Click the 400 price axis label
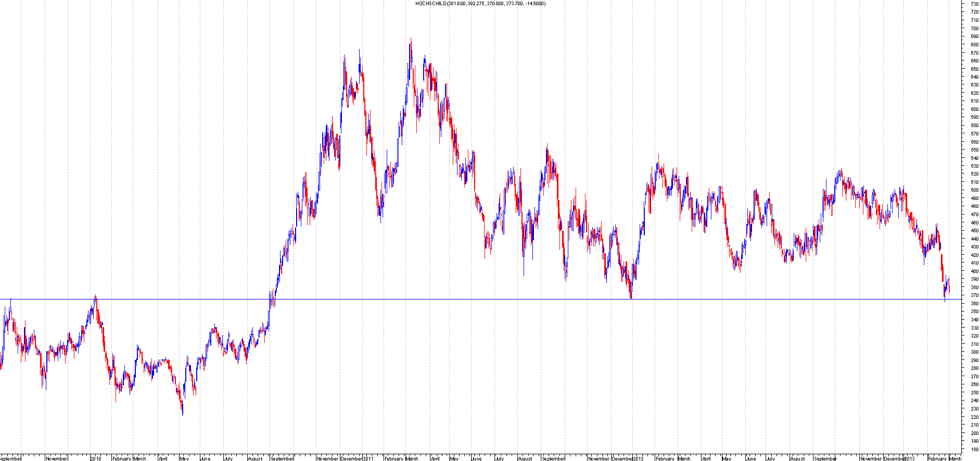980x461 pixels. click(974, 271)
